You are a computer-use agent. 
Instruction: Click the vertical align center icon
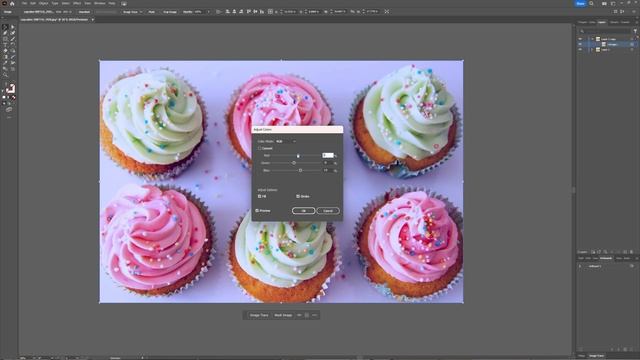pyautogui.click(x=255, y=11)
